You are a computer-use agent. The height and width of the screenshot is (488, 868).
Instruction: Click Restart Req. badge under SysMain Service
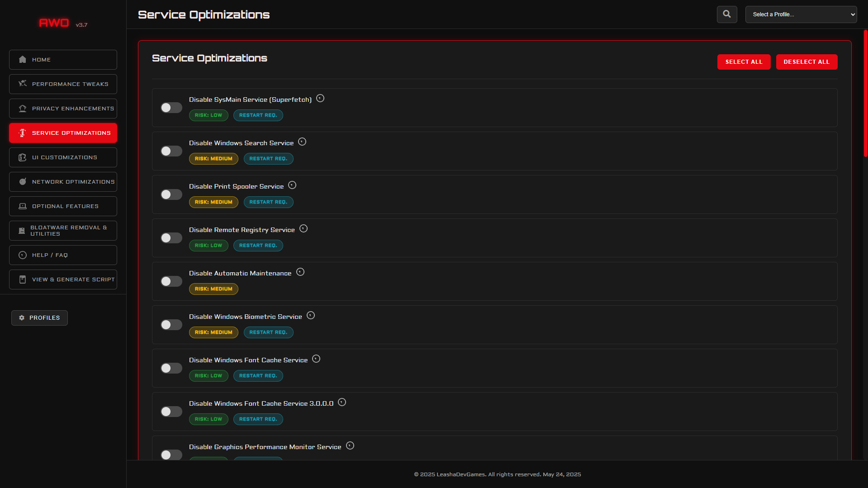click(258, 115)
